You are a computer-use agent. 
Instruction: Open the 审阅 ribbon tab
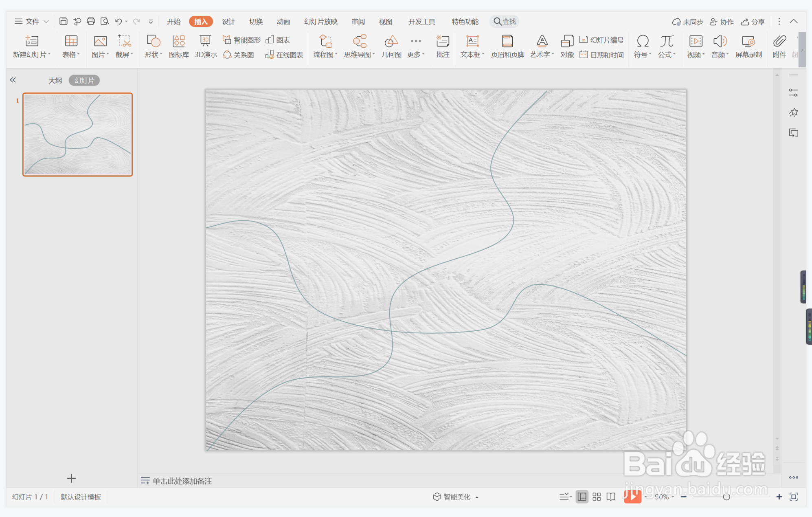(358, 22)
